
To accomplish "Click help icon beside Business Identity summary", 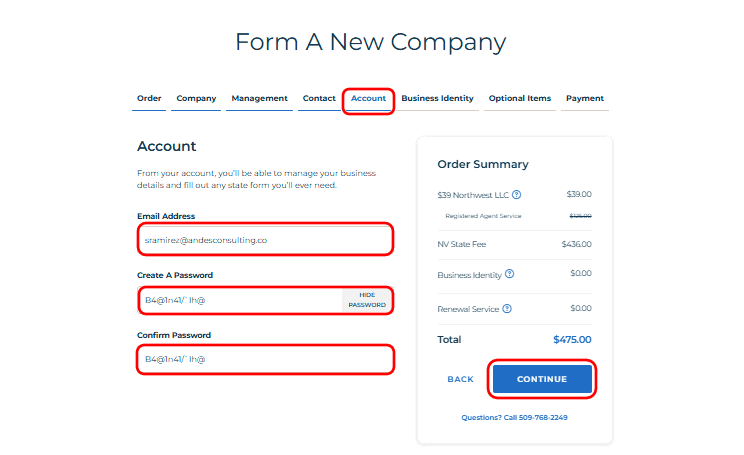I will click(510, 274).
